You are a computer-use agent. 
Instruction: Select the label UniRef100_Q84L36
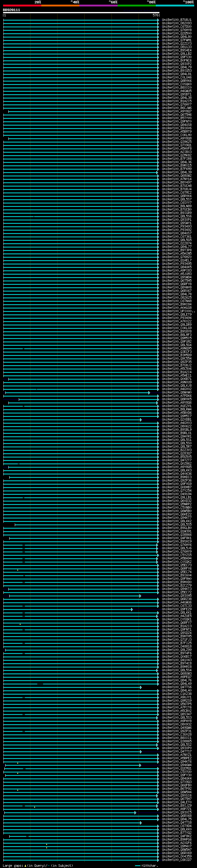(177, 162)
